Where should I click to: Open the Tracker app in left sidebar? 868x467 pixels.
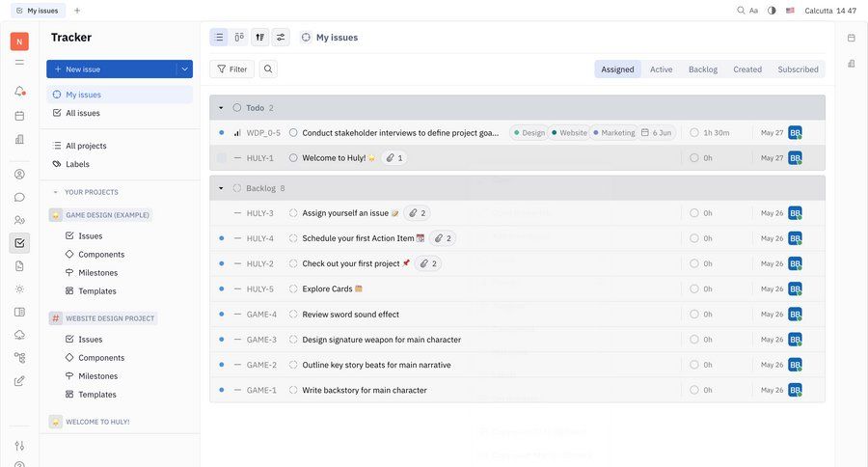(19, 243)
